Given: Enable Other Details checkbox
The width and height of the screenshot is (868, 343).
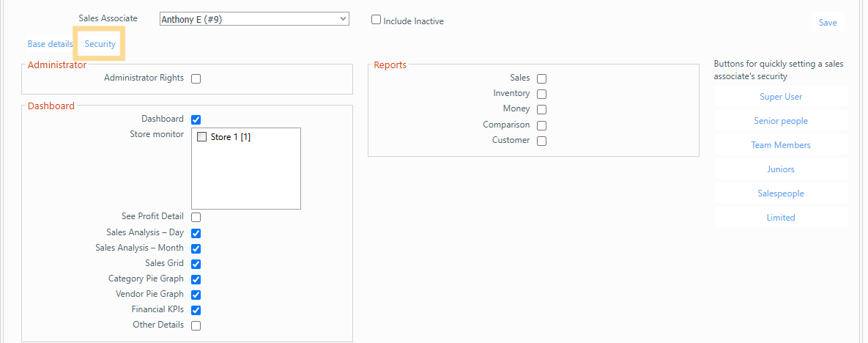Looking at the screenshot, I should point(196,325).
